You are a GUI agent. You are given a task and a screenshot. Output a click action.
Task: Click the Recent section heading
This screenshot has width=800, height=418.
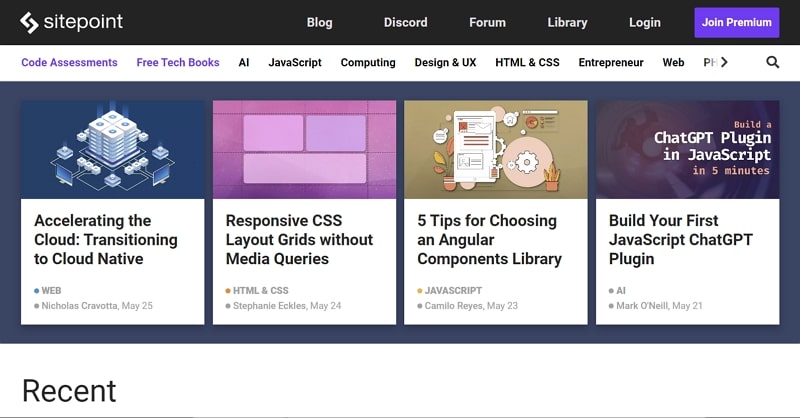coord(69,391)
